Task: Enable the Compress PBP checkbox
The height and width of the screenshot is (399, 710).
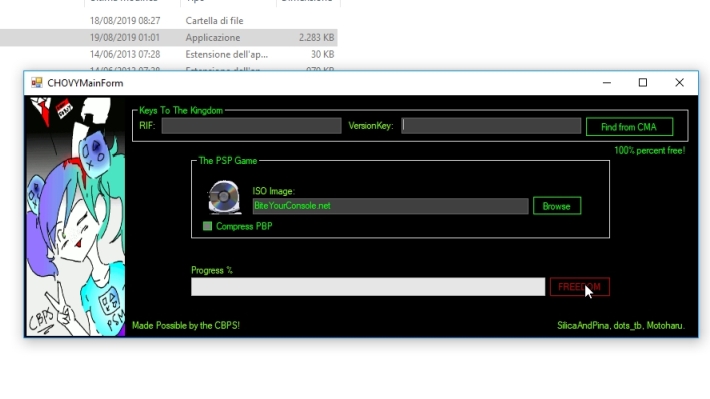Action: 207,226
